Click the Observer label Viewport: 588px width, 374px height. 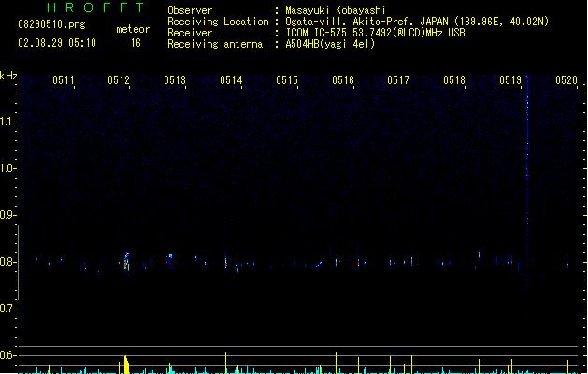coord(190,10)
